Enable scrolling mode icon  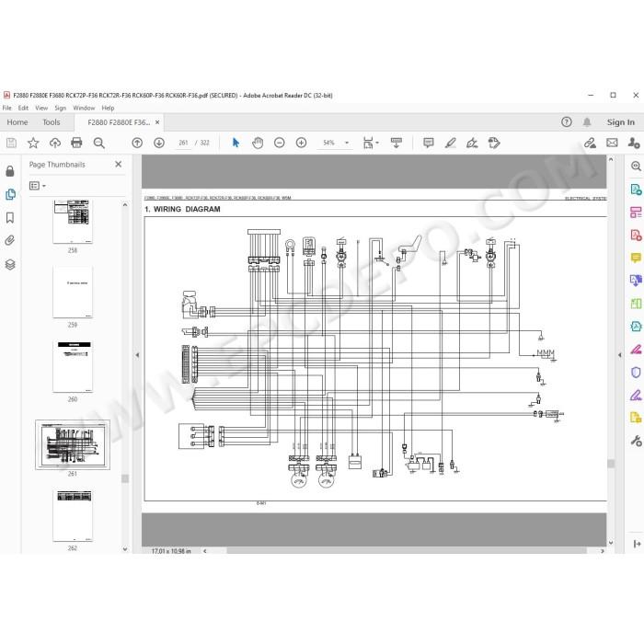397,143
